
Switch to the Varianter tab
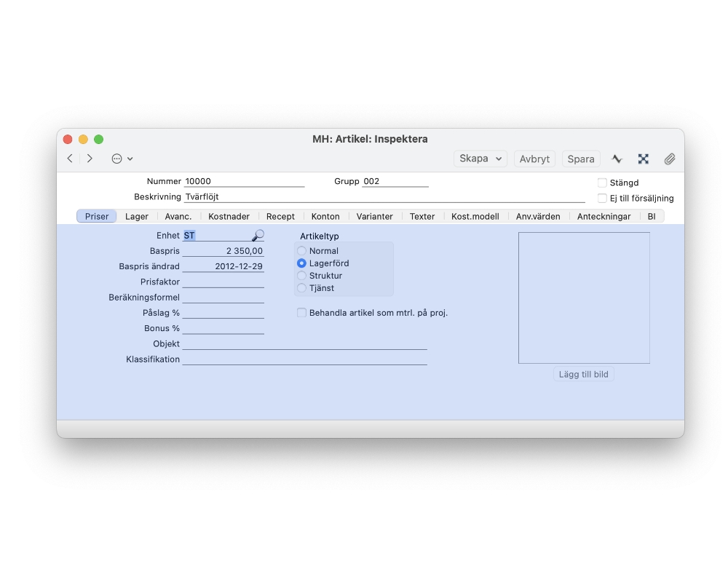pyautogui.click(x=375, y=216)
